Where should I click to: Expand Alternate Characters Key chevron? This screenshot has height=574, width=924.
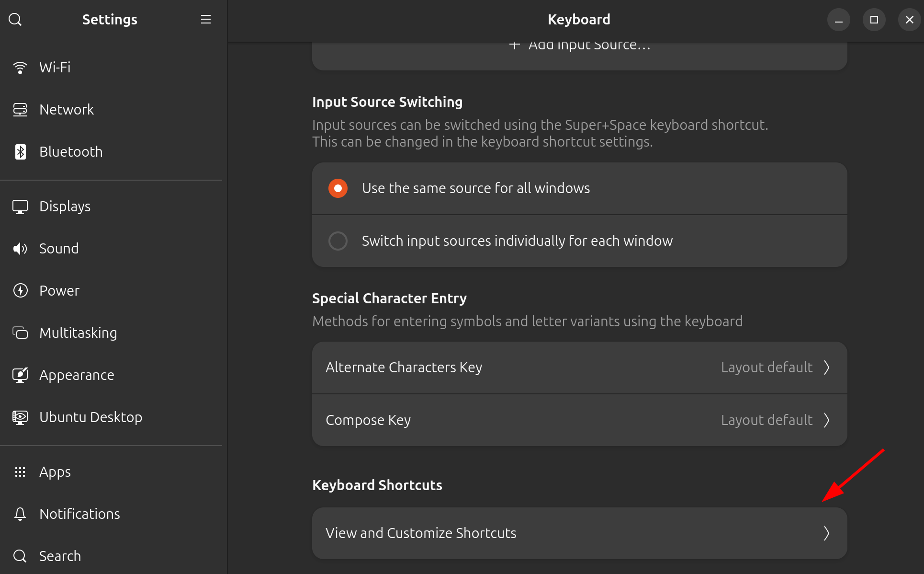pos(826,367)
